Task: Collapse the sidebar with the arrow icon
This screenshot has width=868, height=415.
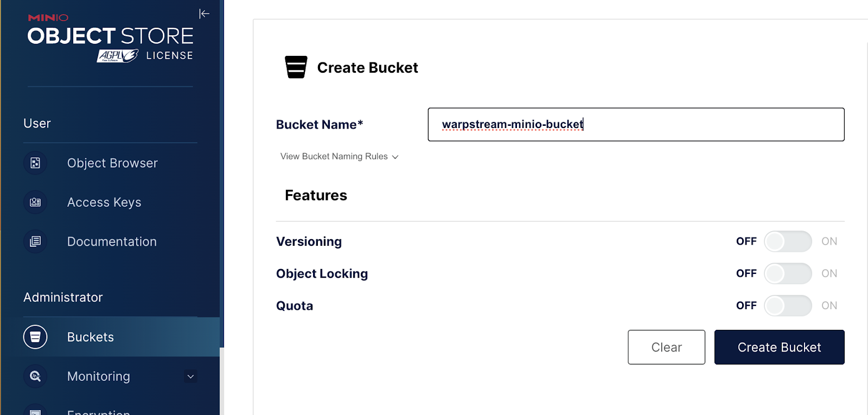Action: 204,14
